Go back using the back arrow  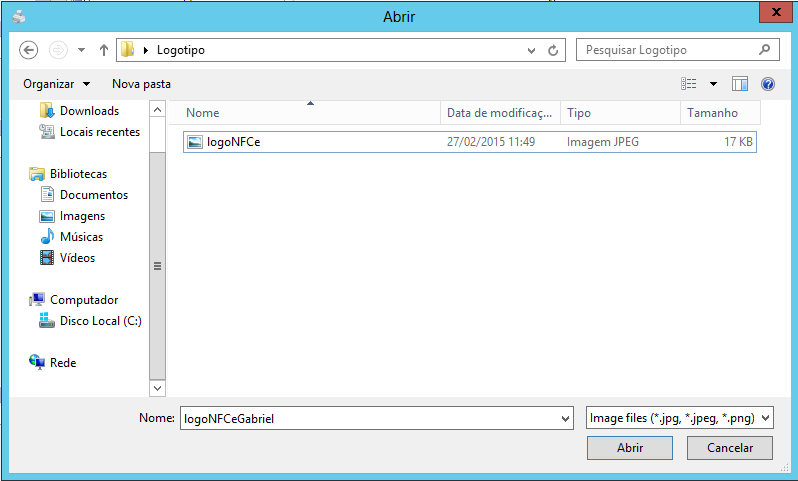click(x=28, y=50)
